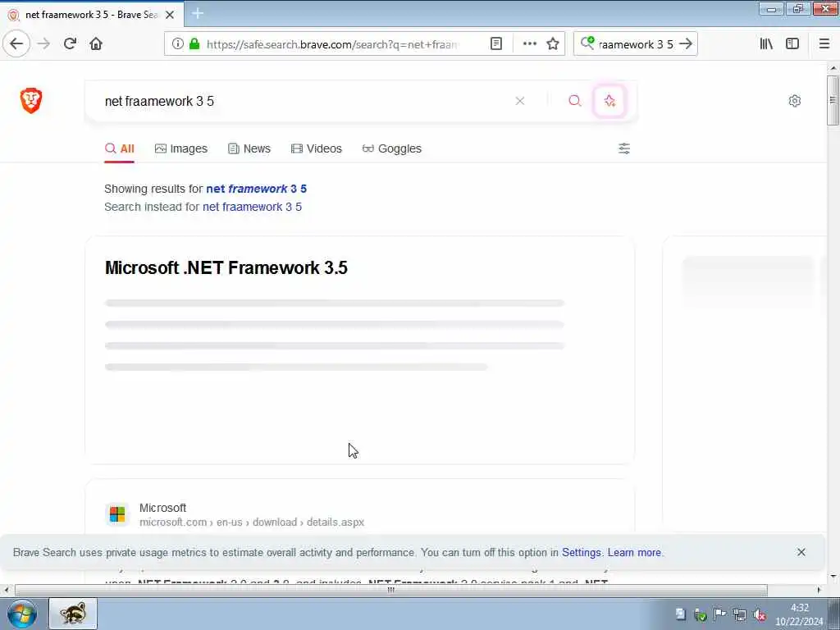Image resolution: width=840 pixels, height=630 pixels.
Task: Switch to News results tab
Action: [249, 148]
